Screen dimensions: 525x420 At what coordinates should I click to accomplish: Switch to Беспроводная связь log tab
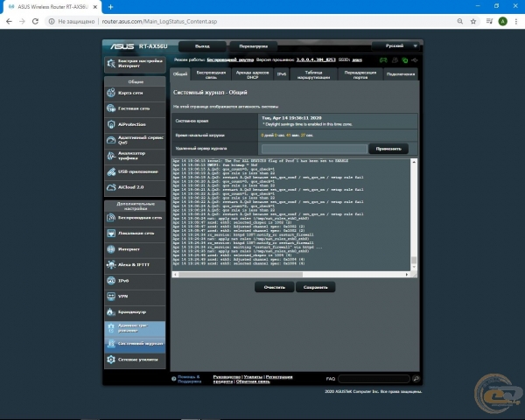211,74
